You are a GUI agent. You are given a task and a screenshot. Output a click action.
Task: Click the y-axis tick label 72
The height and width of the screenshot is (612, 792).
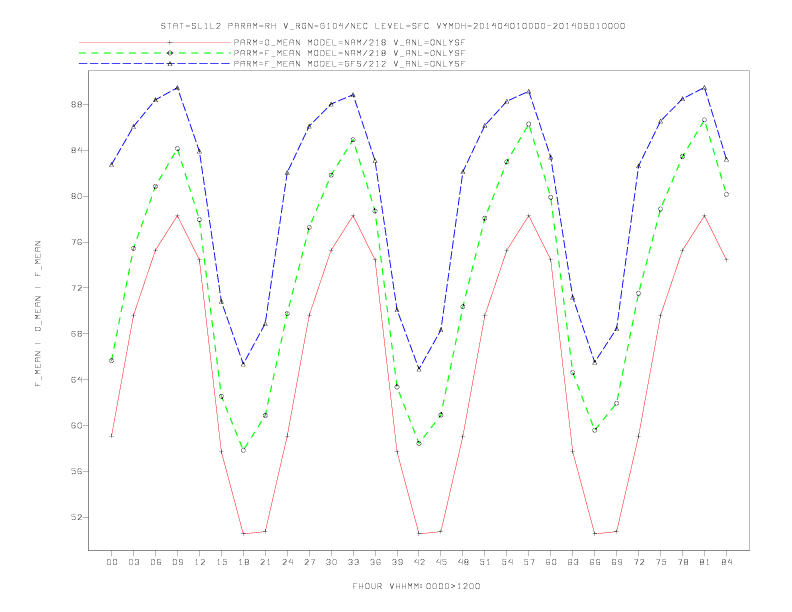tap(77, 288)
